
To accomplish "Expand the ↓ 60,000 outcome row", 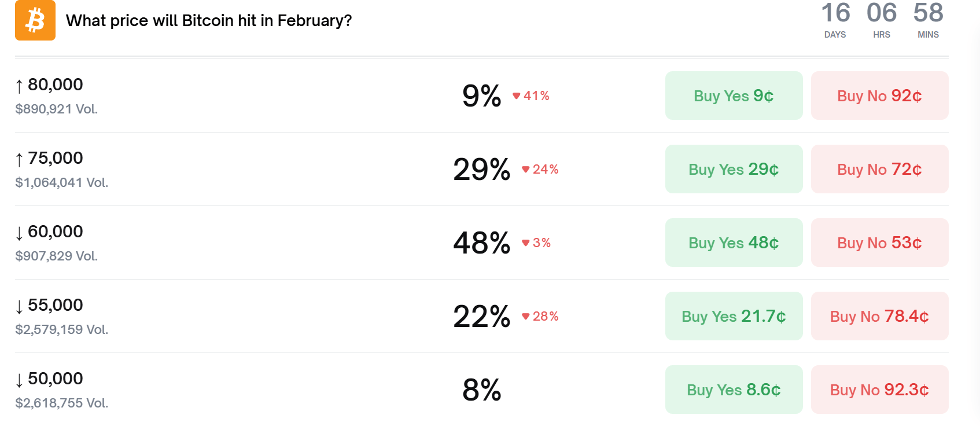I will tap(56, 232).
